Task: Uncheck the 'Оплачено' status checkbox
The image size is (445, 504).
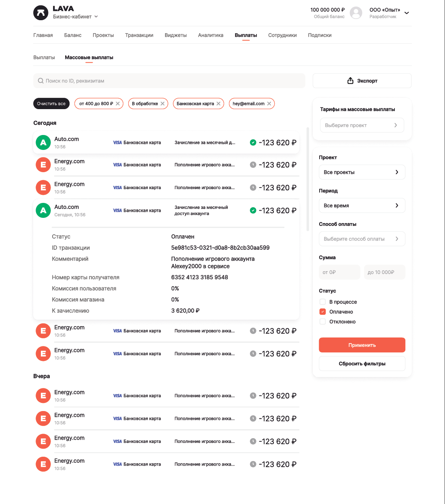Action: click(x=322, y=312)
